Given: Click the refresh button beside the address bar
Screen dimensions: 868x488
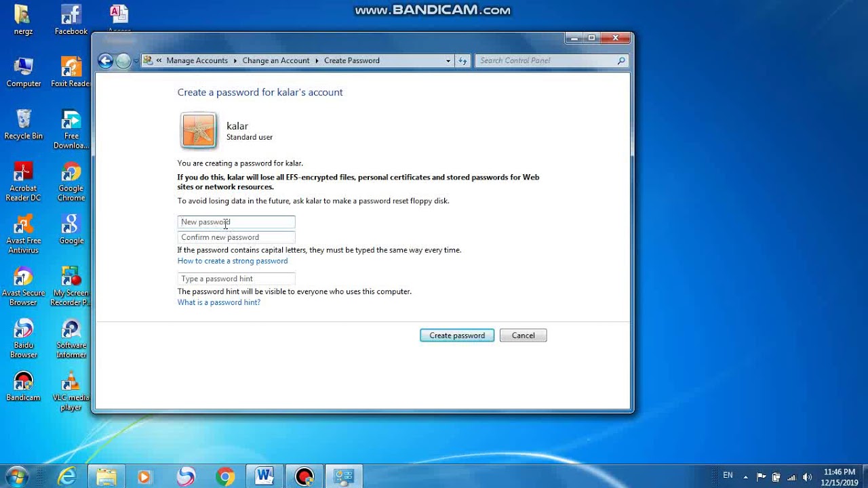Looking at the screenshot, I should coord(462,60).
